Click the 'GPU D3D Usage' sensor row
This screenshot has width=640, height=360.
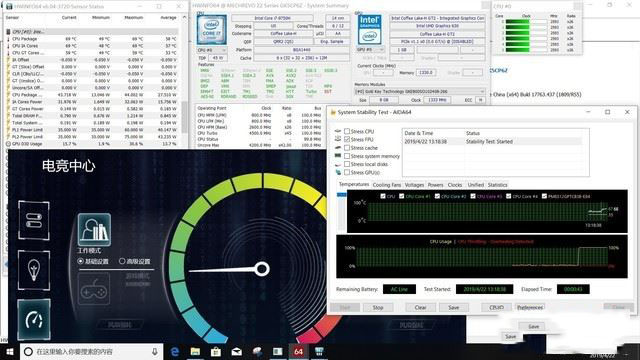click(92, 144)
